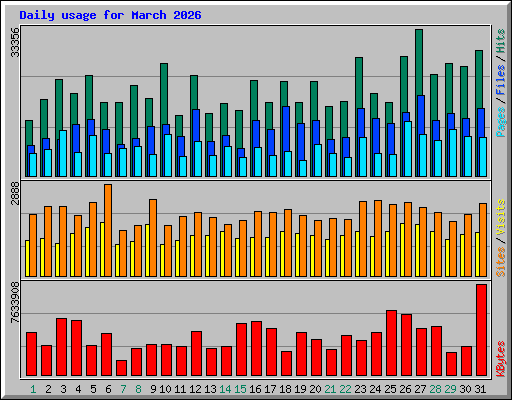Click day label 6 on the axis
Image resolution: width=512 pixels, height=400 pixels.
coord(108,389)
